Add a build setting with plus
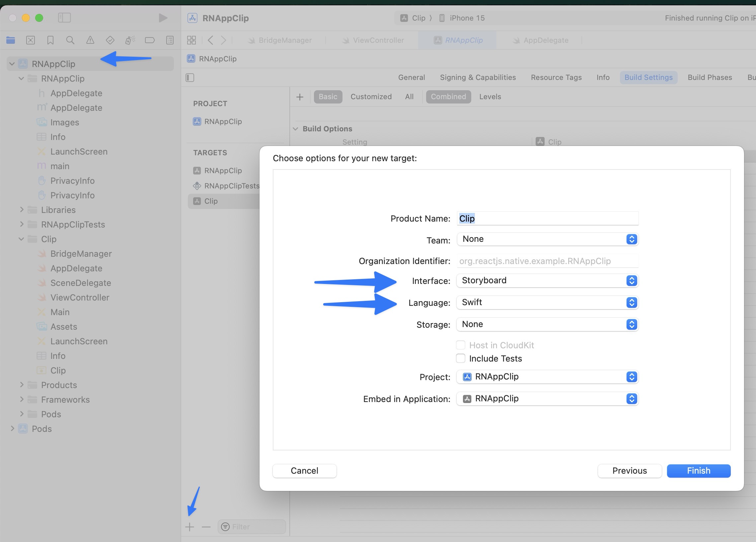Screen dimensions: 756x542 (300, 97)
